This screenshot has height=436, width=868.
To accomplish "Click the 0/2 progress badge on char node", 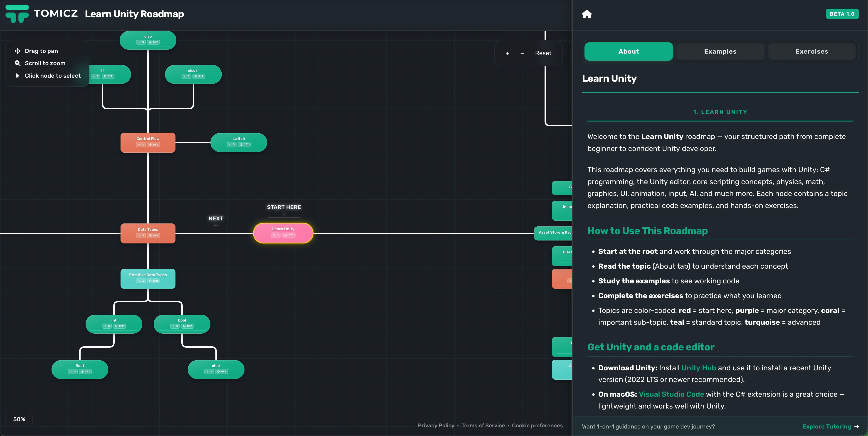I will [x=222, y=372].
